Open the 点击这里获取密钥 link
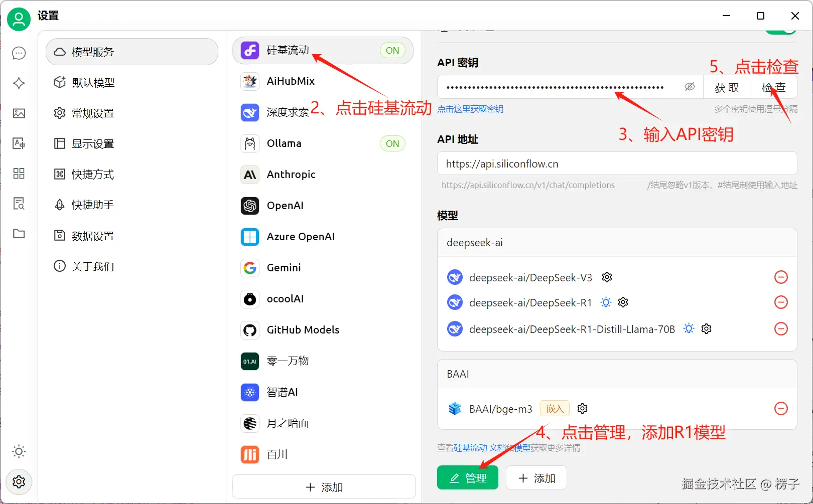Screen dimensions: 813x504 click(x=470, y=109)
